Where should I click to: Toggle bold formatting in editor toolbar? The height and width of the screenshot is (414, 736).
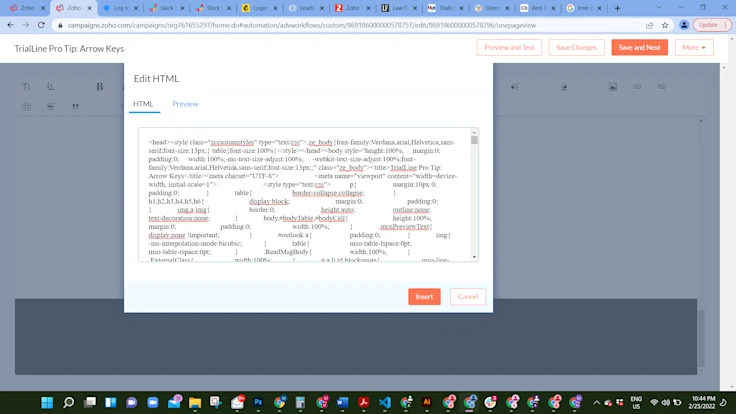click(x=100, y=87)
